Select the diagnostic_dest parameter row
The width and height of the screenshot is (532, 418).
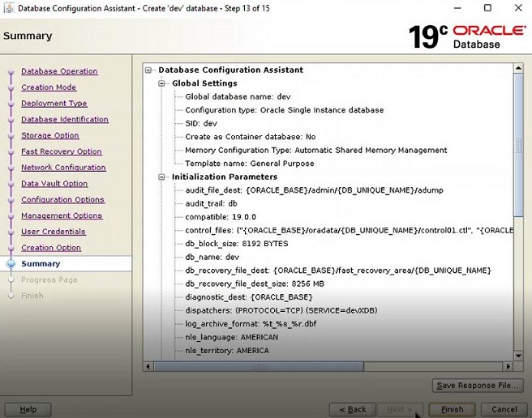point(249,297)
